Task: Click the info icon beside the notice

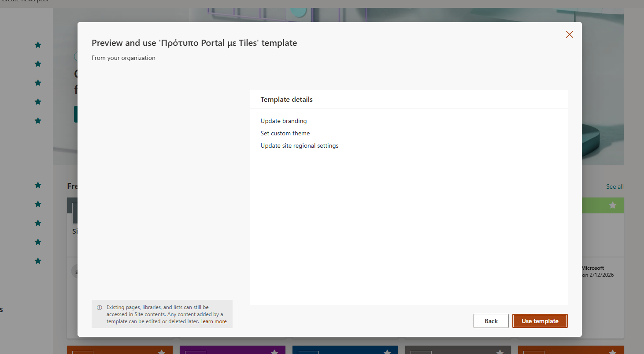Action: 99,307
